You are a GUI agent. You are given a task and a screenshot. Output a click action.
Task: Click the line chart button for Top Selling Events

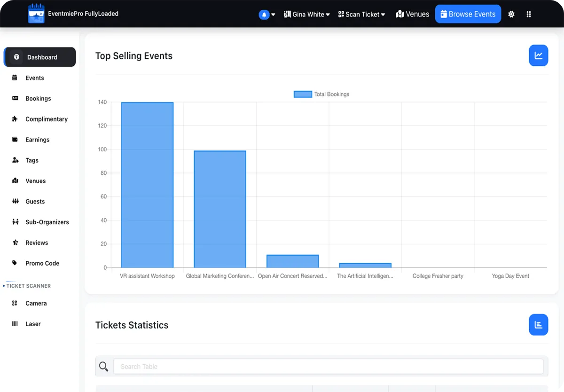point(538,55)
